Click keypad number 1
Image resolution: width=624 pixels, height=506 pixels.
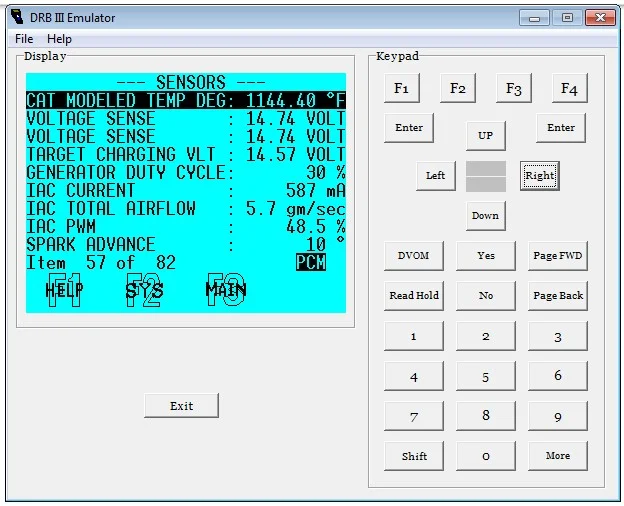coord(413,336)
